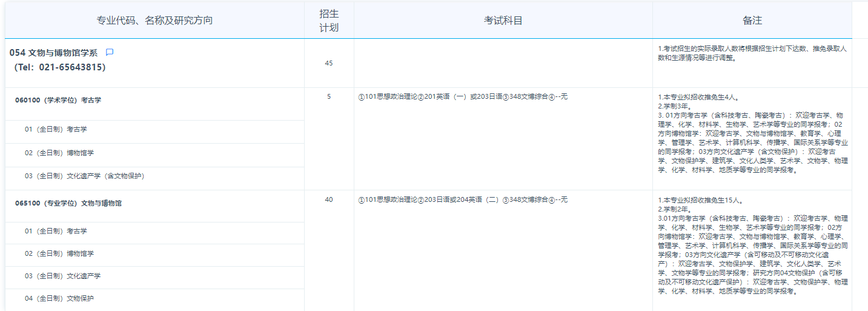Click the 备注 column header

click(752, 21)
